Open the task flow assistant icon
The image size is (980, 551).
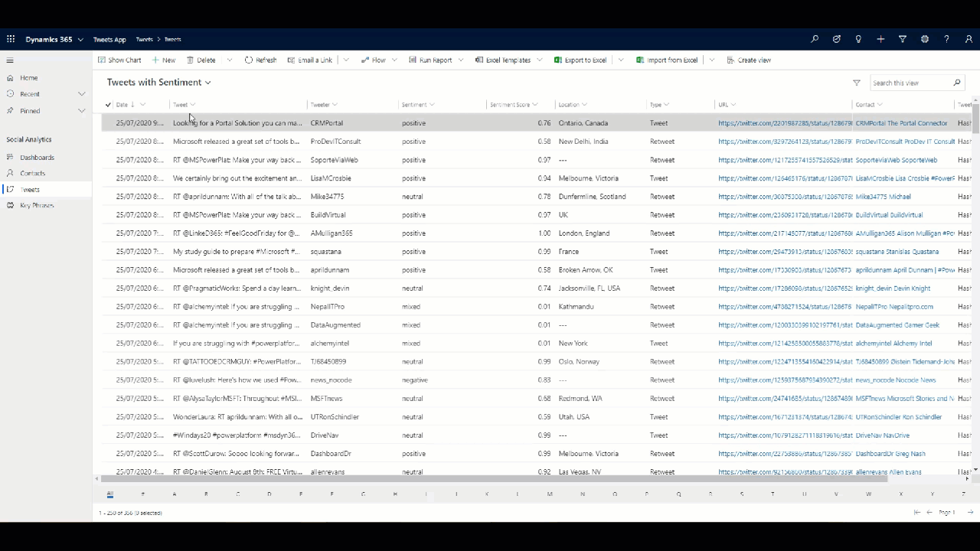click(837, 39)
